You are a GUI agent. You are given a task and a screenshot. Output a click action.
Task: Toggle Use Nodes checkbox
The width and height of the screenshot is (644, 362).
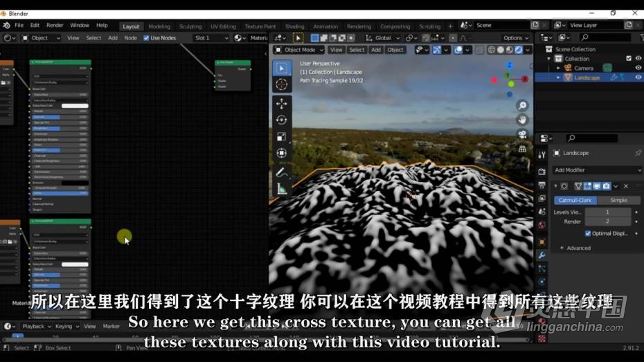pos(146,38)
